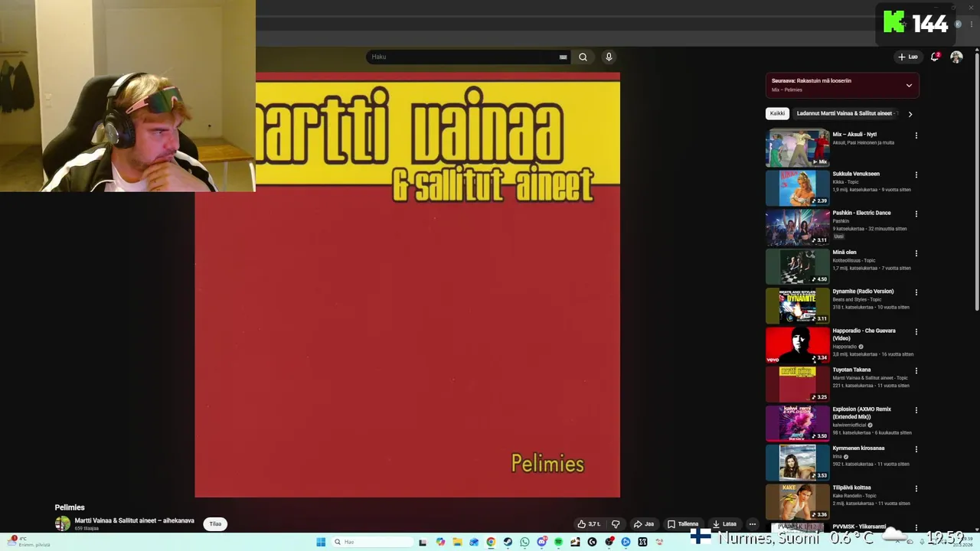The image size is (980, 551).
Task: Show more filter chips with arrow
Action: pos(910,114)
